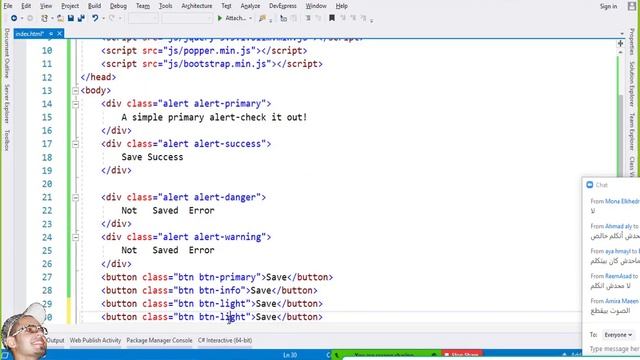Click the next bookmark icon

click(x=353, y=18)
